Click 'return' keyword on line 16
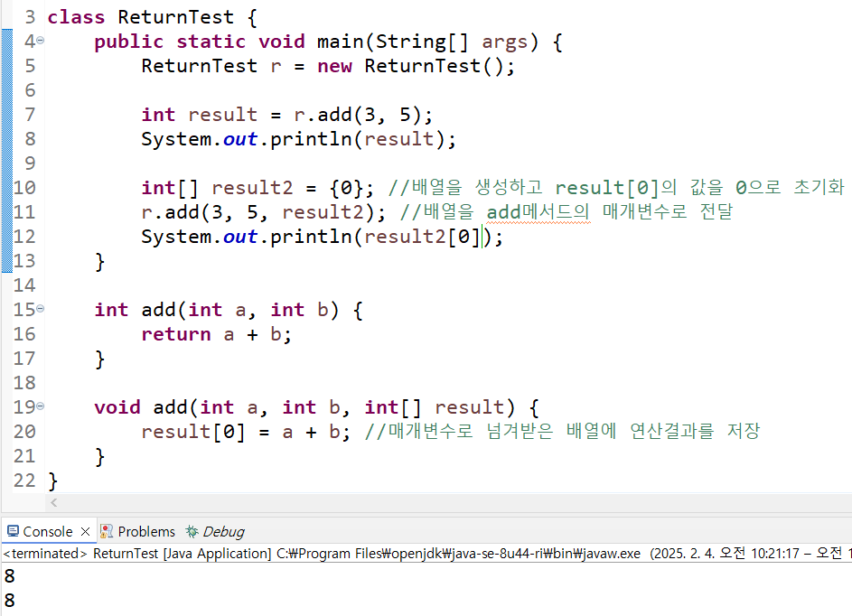Screen dimensions: 852x616 click(176, 334)
